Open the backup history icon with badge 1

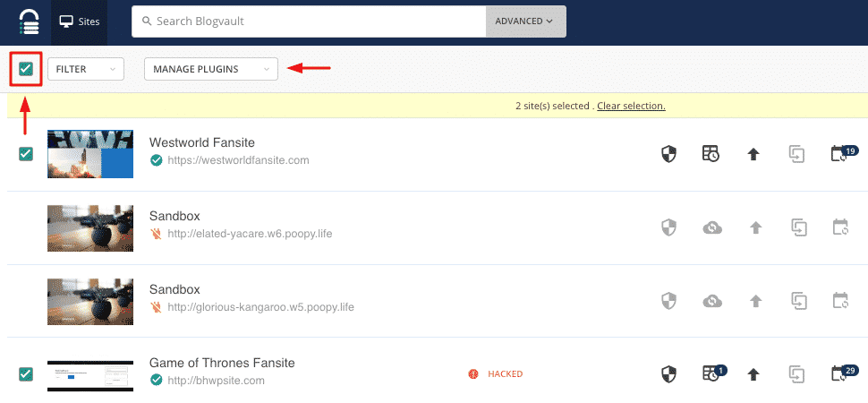tap(713, 373)
